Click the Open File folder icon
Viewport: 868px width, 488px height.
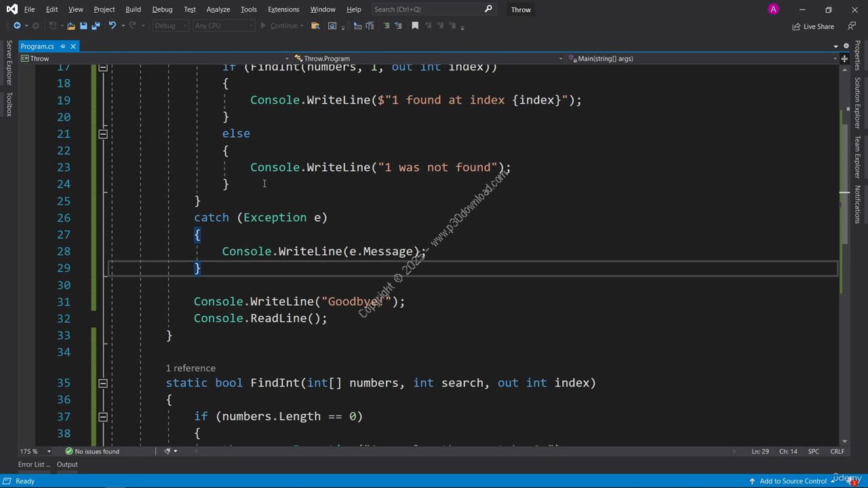[x=71, y=26]
